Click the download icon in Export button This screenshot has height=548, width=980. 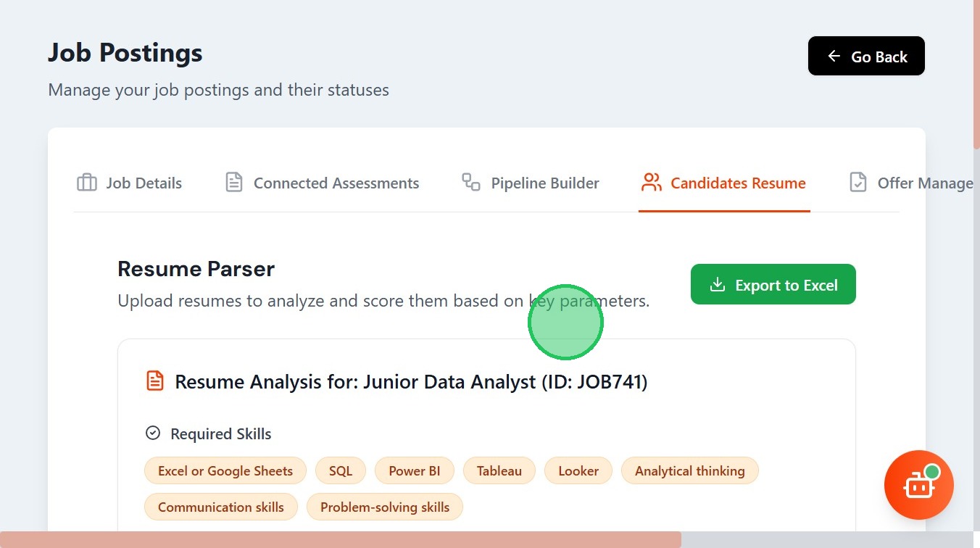tap(718, 285)
